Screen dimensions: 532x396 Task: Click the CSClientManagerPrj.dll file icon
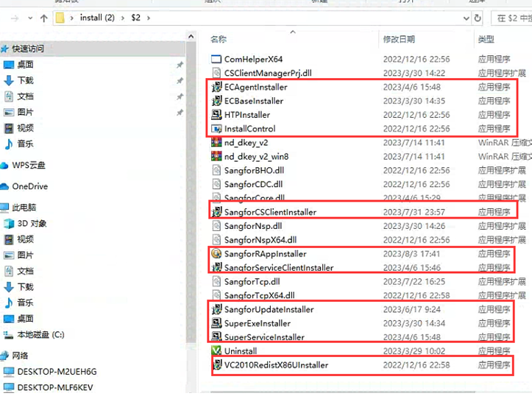[216, 73]
